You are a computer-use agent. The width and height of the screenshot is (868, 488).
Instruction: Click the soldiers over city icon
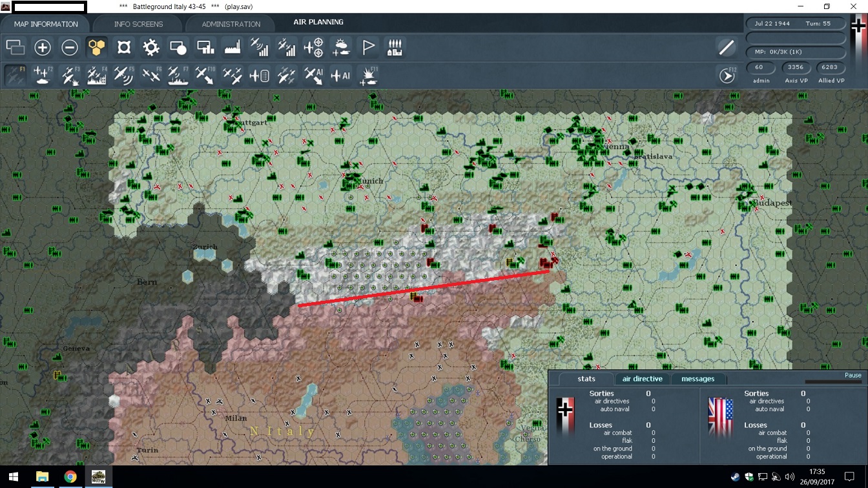coord(395,48)
